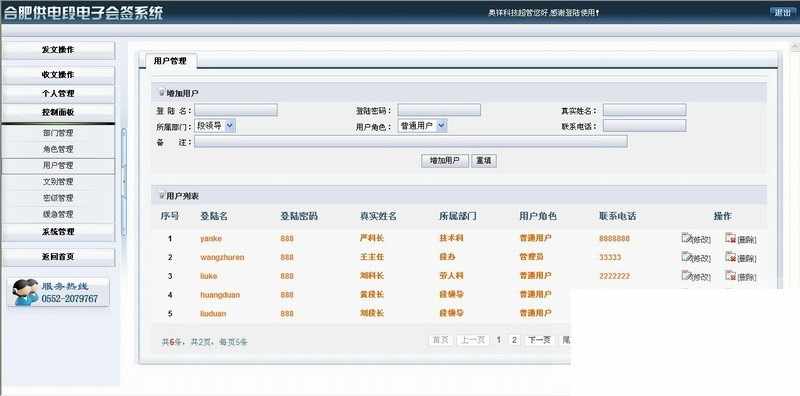This screenshot has width=800, height=396.
Task: Click the login name liuke
Action: point(209,276)
